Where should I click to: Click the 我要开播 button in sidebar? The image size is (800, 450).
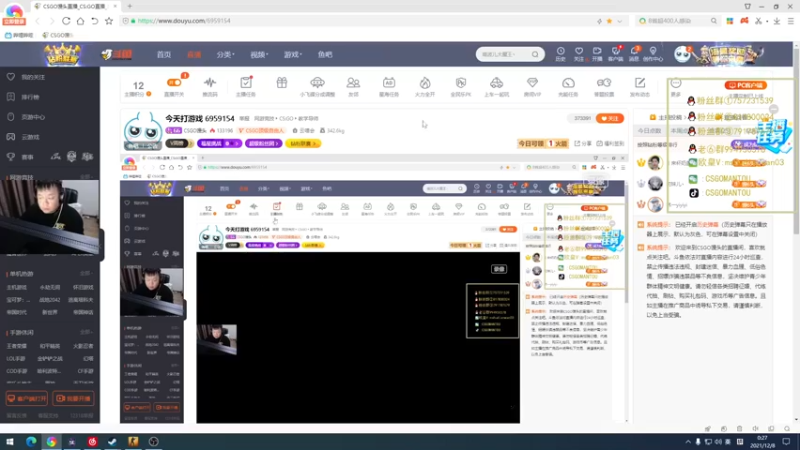point(73,398)
